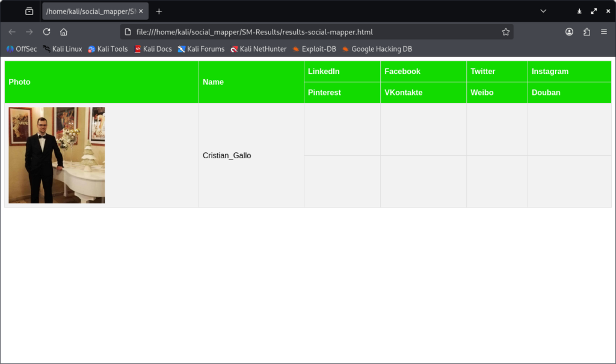
Task: Click the LinkedIn column header
Action: coord(324,72)
